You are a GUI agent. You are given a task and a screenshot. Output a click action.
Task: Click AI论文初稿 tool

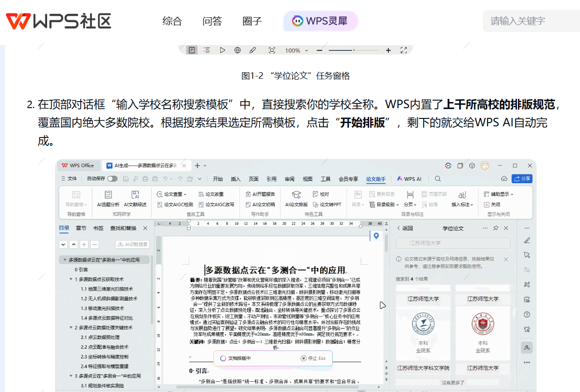[x=260, y=205]
